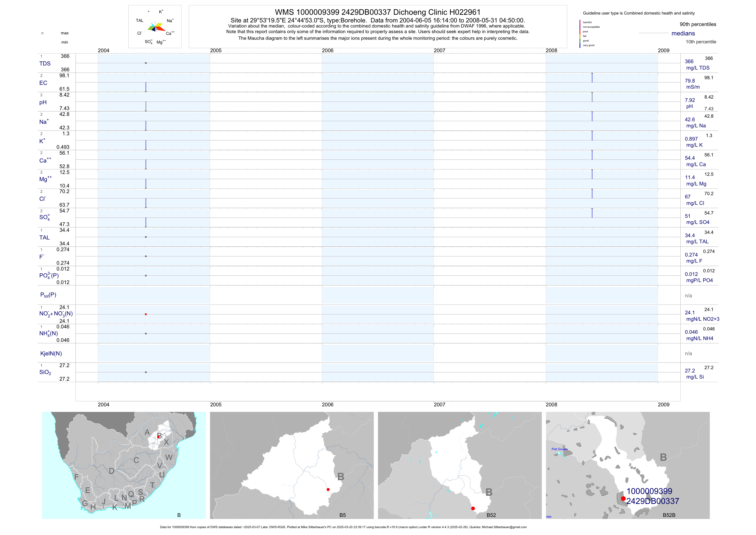Click the 2006 label on top axis
This screenshot has height=535, width=756.
(328, 50)
